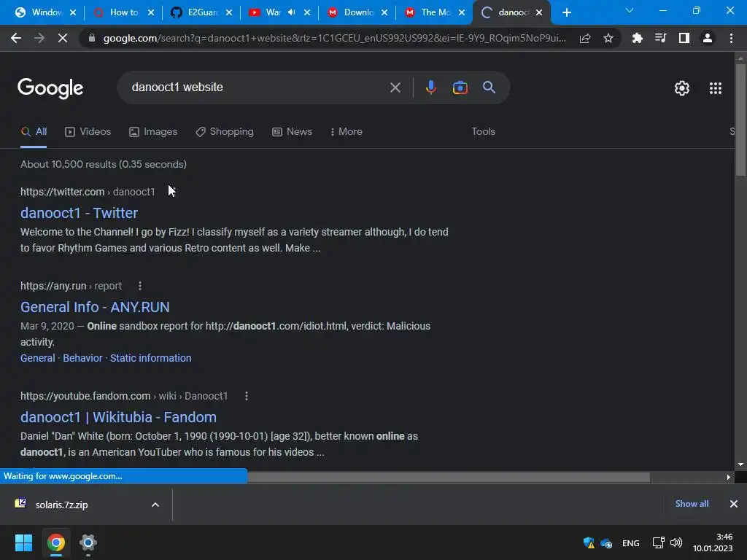Go to Google homepage logo
The image size is (747, 560).
pyautogui.click(x=50, y=88)
